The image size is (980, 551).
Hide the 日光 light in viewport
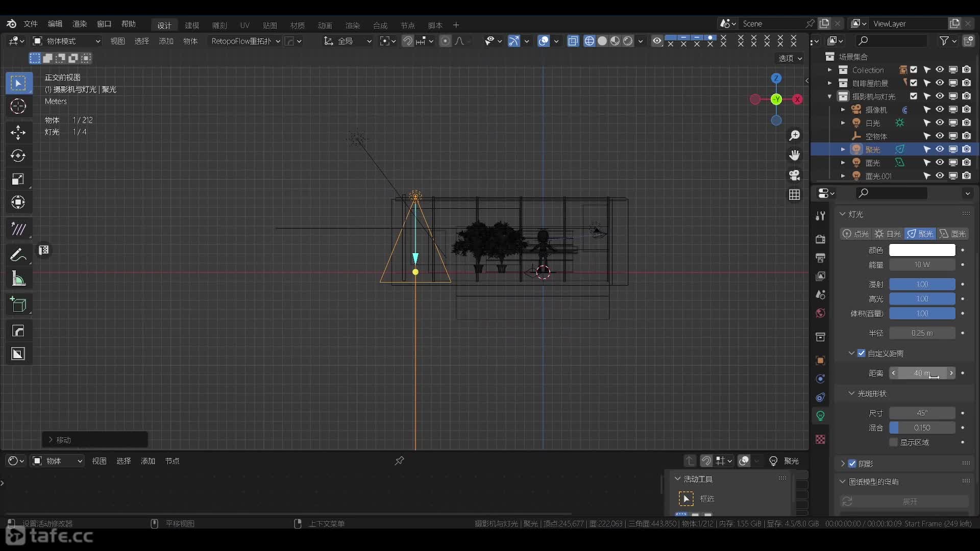click(x=940, y=122)
